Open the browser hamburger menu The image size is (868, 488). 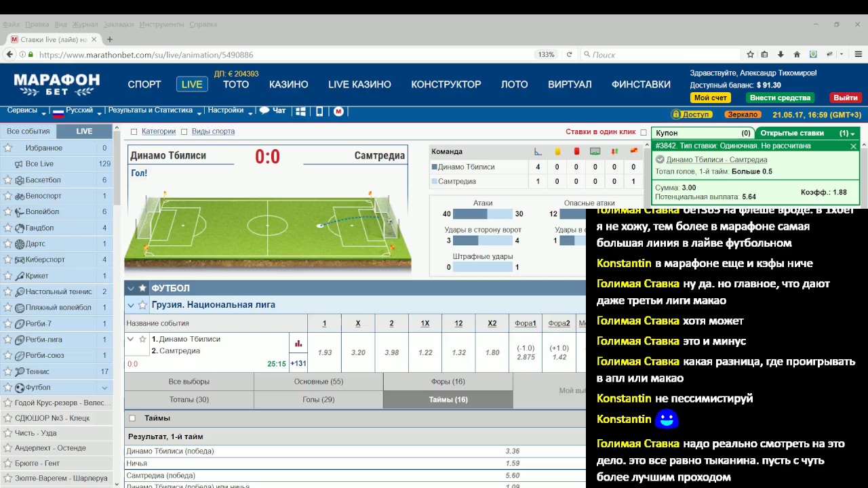click(x=858, y=55)
